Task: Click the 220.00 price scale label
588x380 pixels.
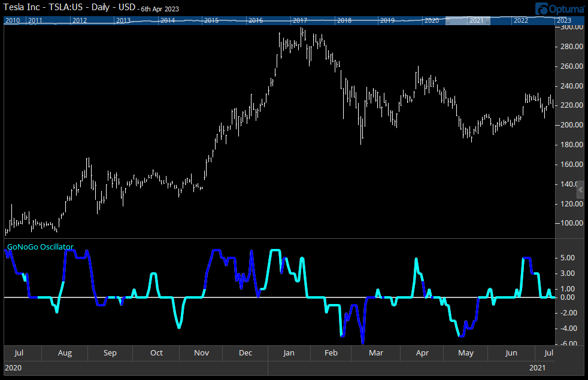Action: click(x=572, y=105)
